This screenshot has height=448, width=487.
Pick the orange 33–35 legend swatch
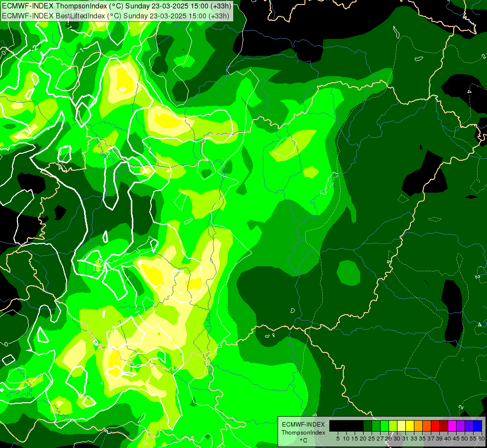[418, 426]
